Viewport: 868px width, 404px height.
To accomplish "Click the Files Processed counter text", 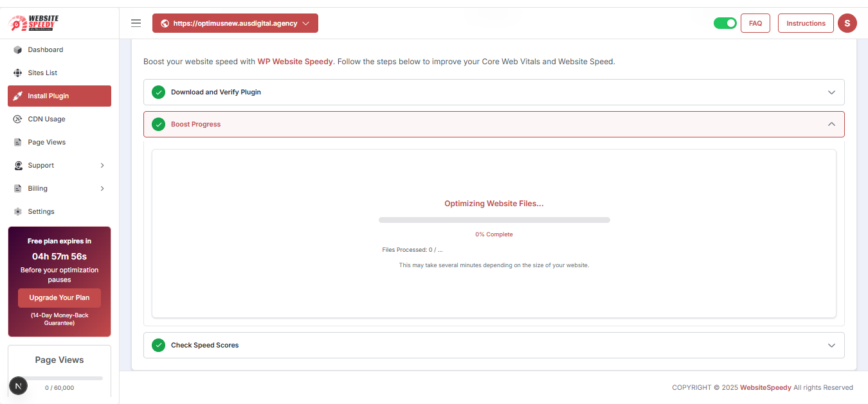I will 412,250.
